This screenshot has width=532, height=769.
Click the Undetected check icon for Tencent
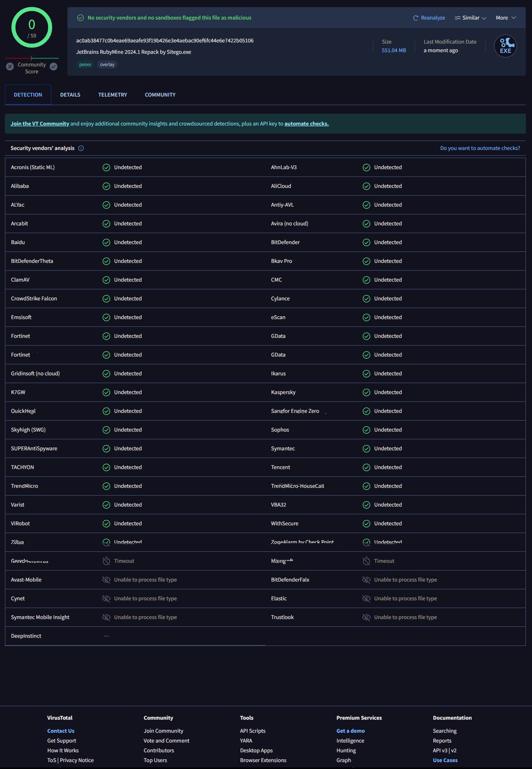coord(366,467)
